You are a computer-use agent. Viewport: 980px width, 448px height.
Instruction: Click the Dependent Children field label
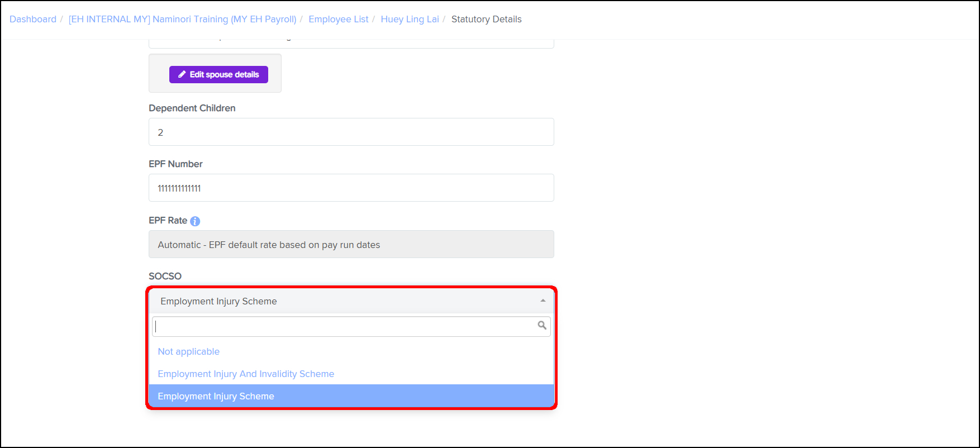pyautogui.click(x=192, y=108)
